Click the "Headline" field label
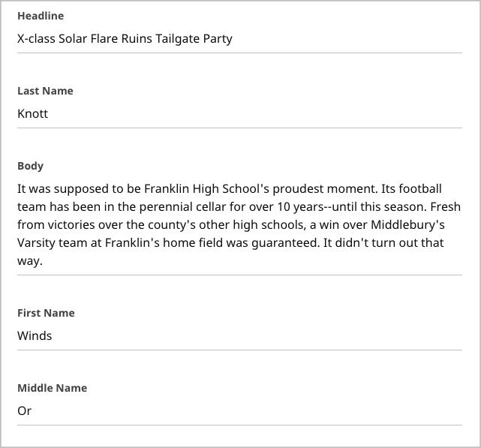The height and width of the screenshot is (448, 481). [41, 16]
